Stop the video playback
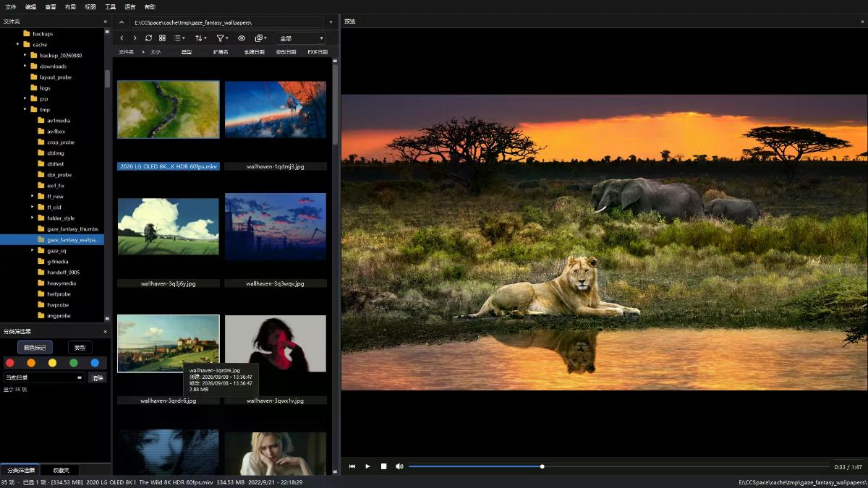Viewport: 868px width, 488px height. pyautogui.click(x=383, y=466)
